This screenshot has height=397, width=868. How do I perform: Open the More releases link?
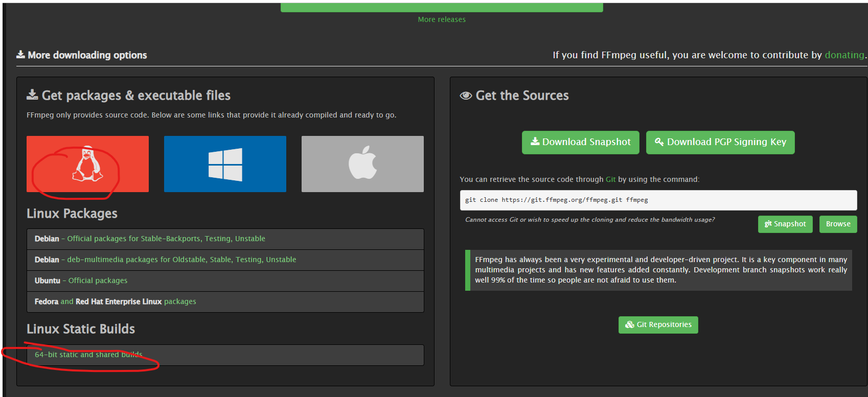[x=442, y=19]
